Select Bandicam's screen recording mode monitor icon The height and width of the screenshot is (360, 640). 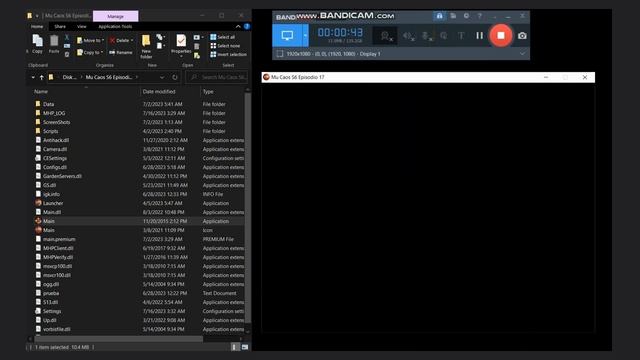pyautogui.click(x=287, y=36)
